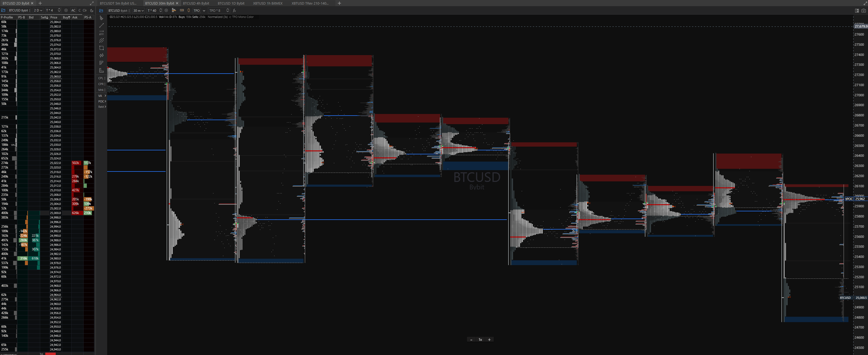
Task: Open the fx indicators menu
Action: [x=234, y=10]
